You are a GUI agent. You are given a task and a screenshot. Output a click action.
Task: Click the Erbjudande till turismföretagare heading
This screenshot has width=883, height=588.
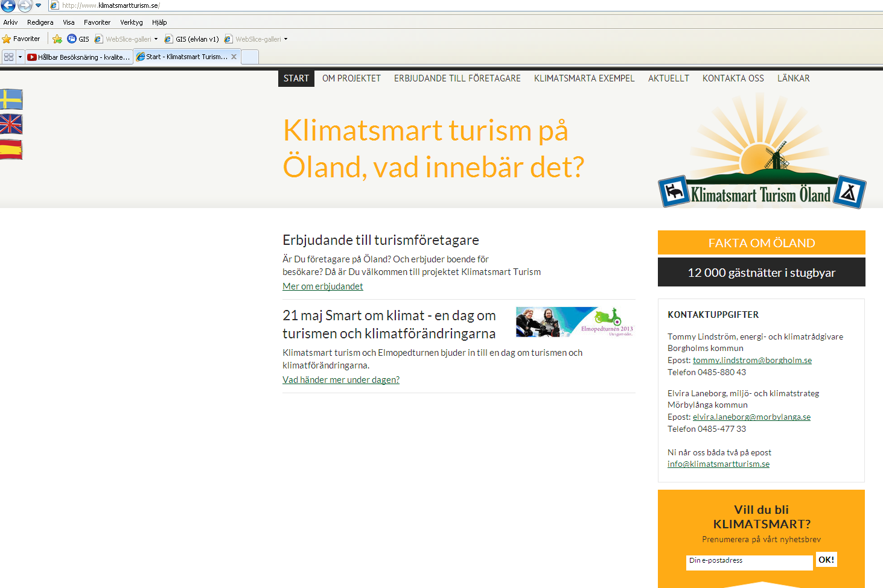pyautogui.click(x=381, y=240)
